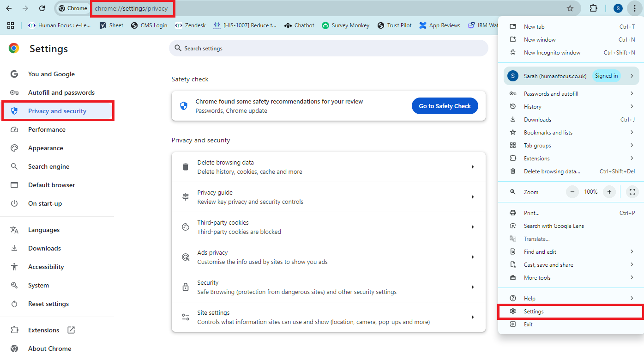Open the three-dot Chrome menu icon
The height and width of the screenshot is (361, 644).
coord(635,8)
